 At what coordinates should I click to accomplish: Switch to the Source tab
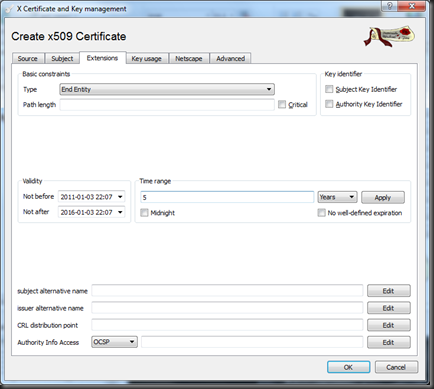[x=27, y=58]
